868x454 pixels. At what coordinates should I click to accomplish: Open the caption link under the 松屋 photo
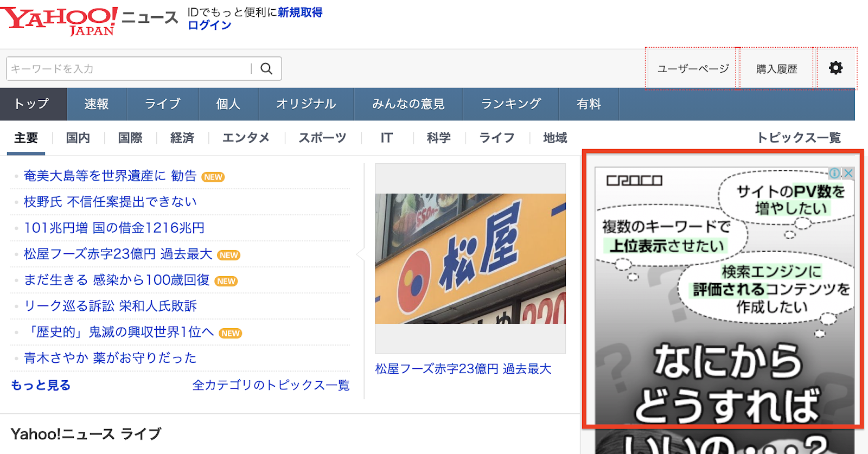pos(463,369)
